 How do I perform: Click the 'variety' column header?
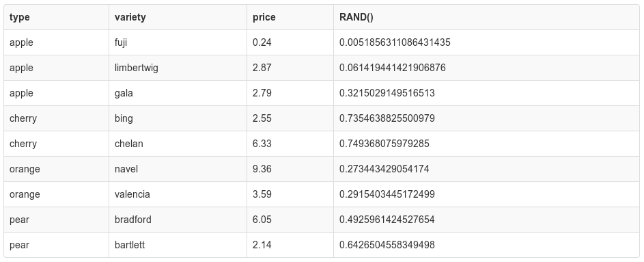tap(178, 17)
